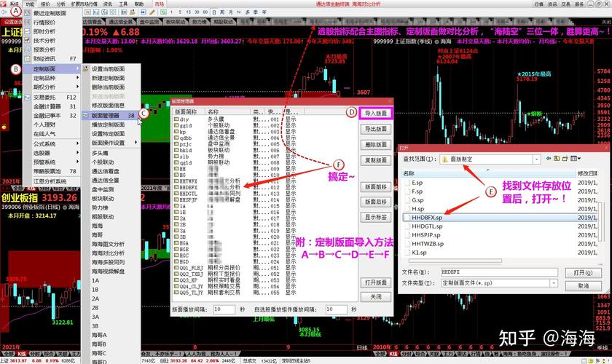Viewport: 612px width, 364px height.
Task: Click the 自选股播放组件播放间隔 field
Action: [x=336, y=309]
